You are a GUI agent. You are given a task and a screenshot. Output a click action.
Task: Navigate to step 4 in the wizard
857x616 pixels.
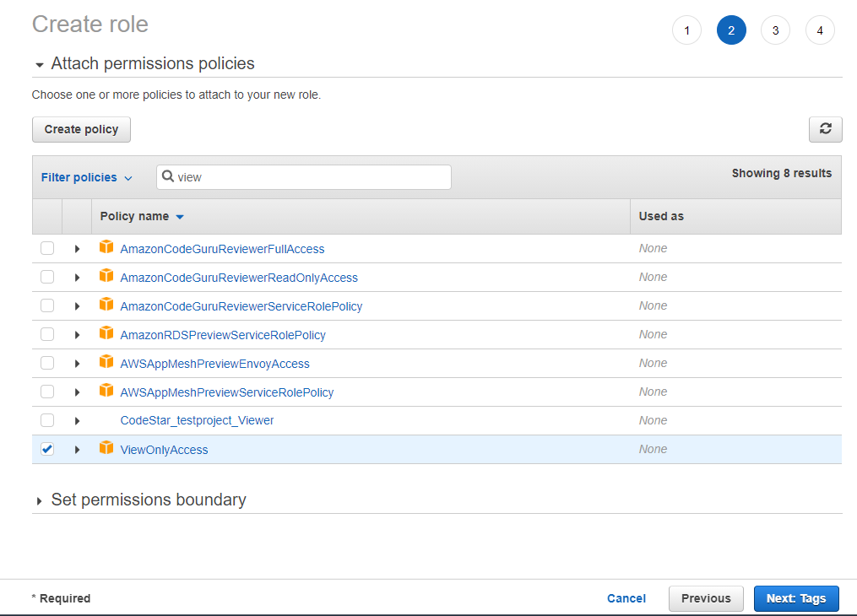820,30
